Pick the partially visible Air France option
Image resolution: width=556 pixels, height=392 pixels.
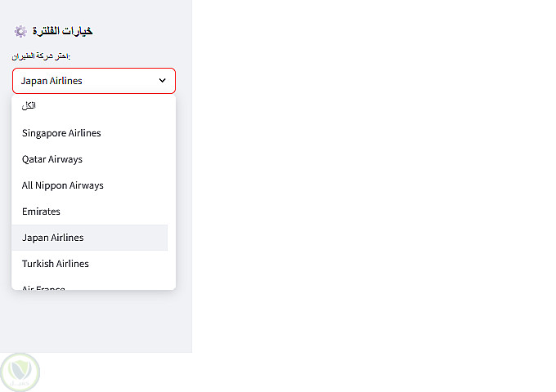coord(44,287)
